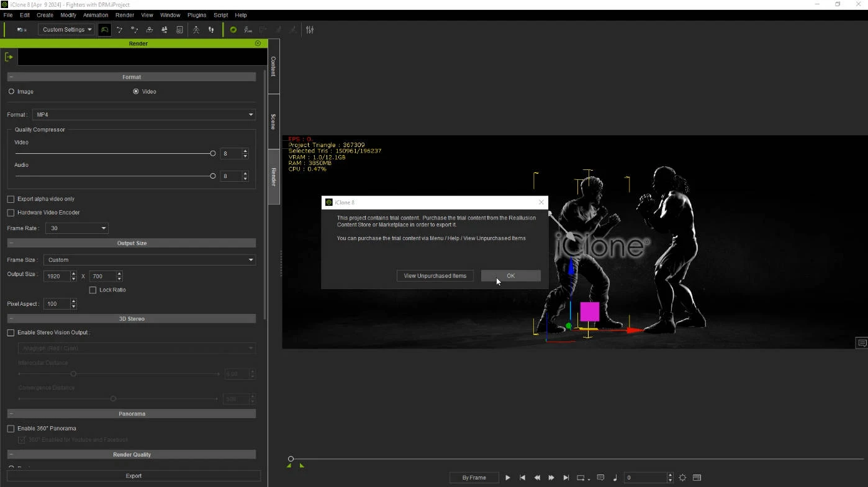Viewport: 868px width, 487px height.
Task: Click the play button in the timeline
Action: point(507,478)
